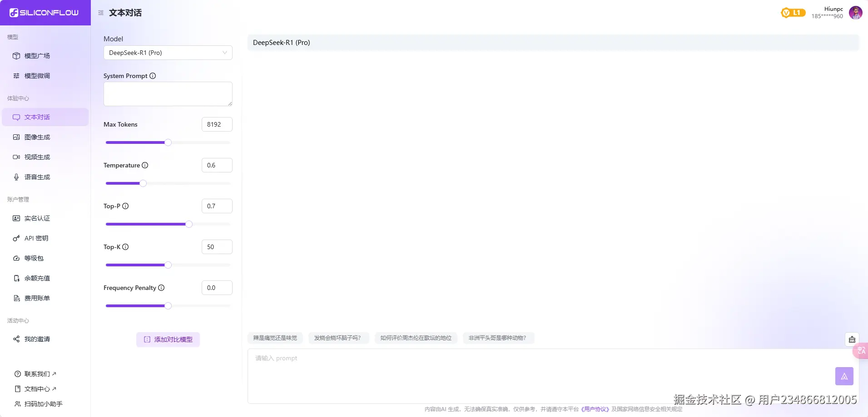
Task: Open the user avatar menu
Action: click(x=856, y=13)
